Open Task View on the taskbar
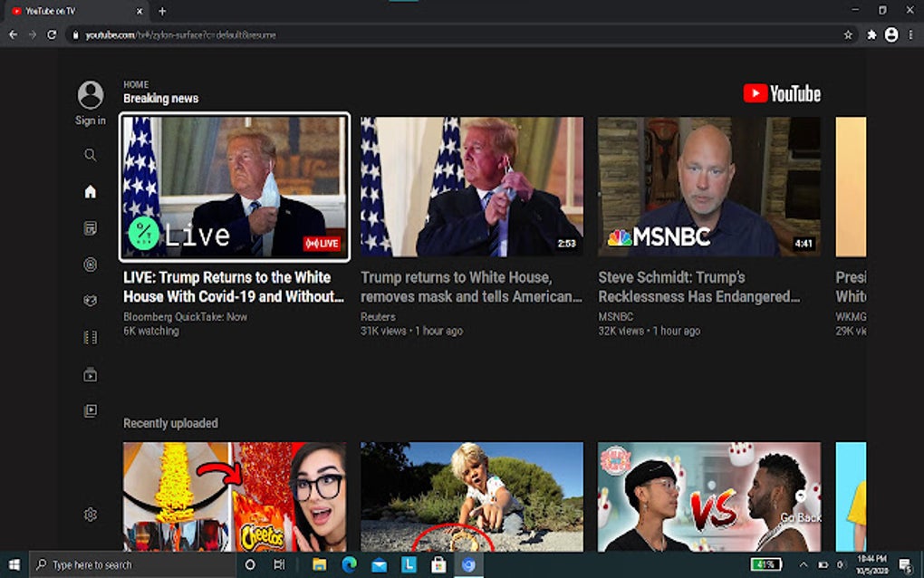 [279, 564]
